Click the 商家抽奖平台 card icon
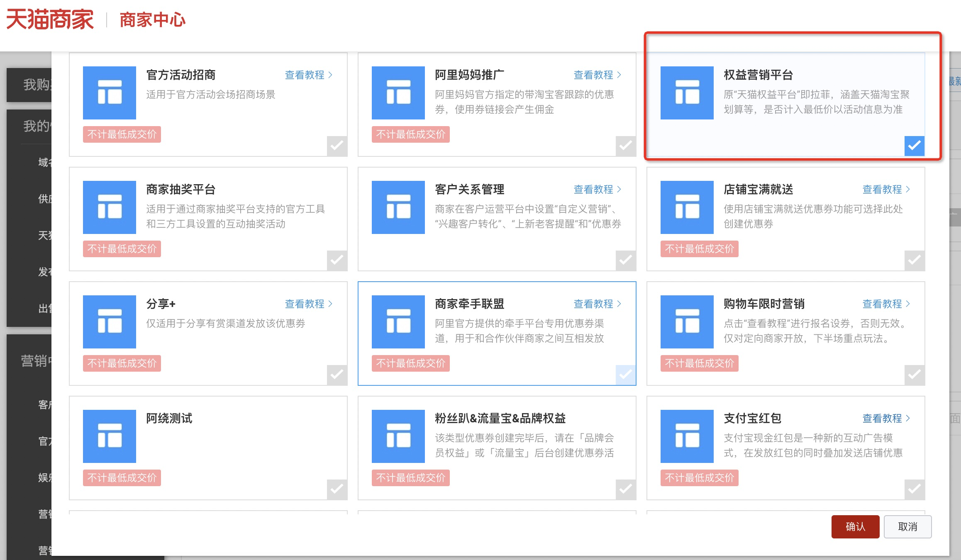 coord(110,207)
